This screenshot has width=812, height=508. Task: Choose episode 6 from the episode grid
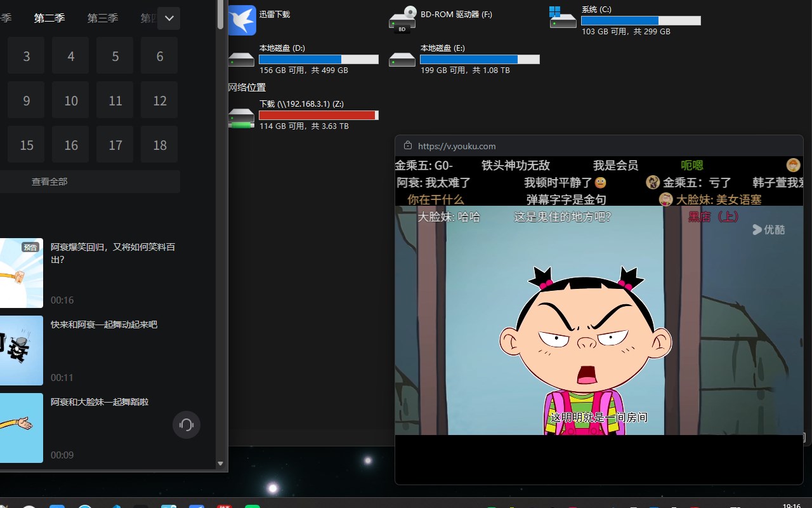tap(159, 57)
